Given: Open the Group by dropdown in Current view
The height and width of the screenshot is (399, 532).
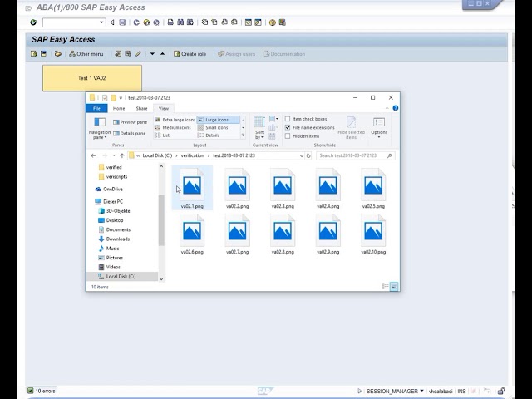Looking at the screenshot, I should click(x=273, y=119).
